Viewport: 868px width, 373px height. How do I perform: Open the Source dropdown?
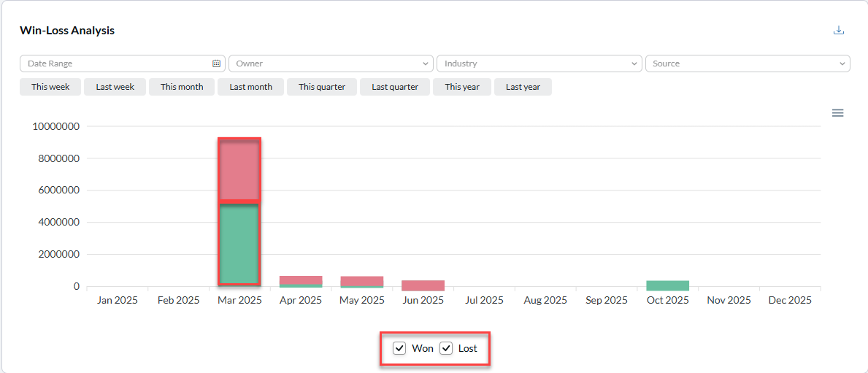click(x=747, y=64)
